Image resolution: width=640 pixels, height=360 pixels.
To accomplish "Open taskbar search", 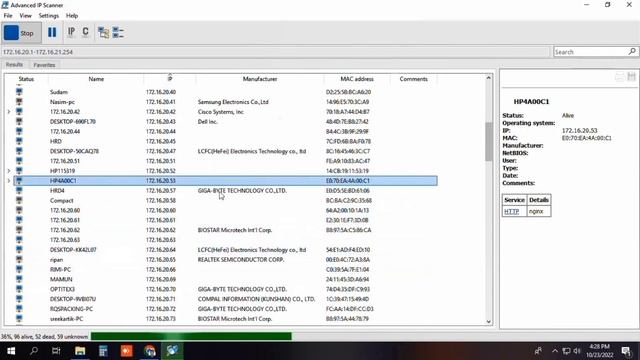I will [x=34, y=351].
